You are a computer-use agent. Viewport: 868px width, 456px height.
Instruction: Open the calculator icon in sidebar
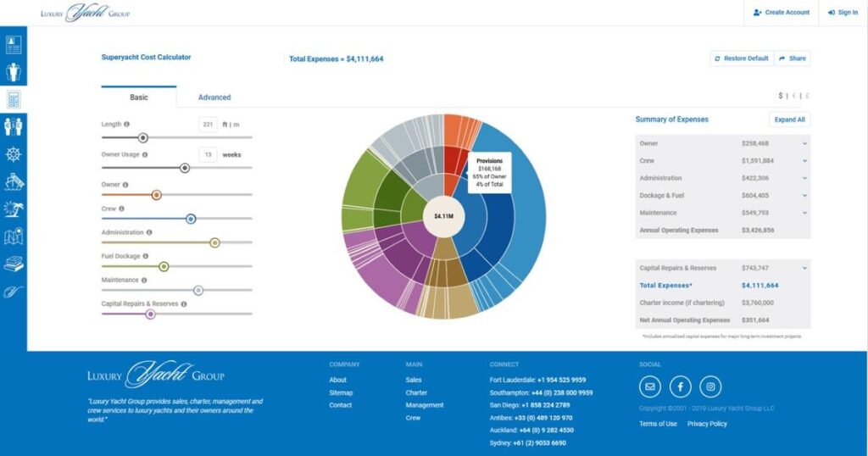(x=14, y=99)
